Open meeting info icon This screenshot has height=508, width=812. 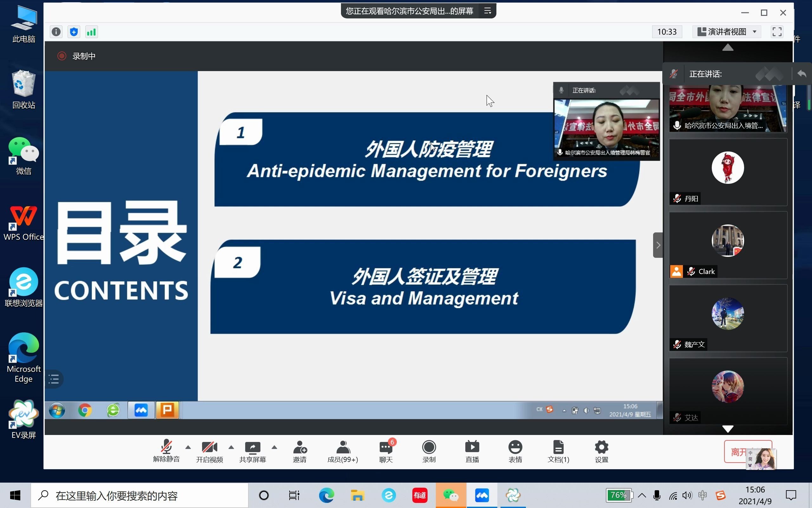(x=56, y=32)
